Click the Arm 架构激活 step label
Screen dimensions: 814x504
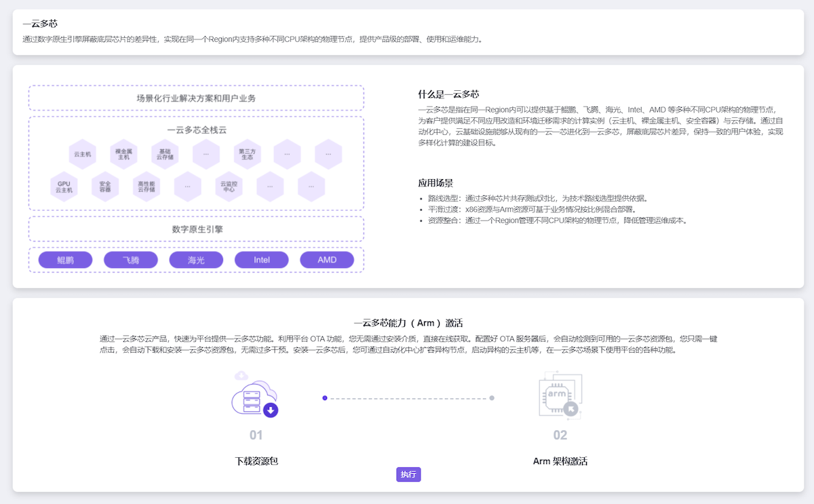coord(560,461)
